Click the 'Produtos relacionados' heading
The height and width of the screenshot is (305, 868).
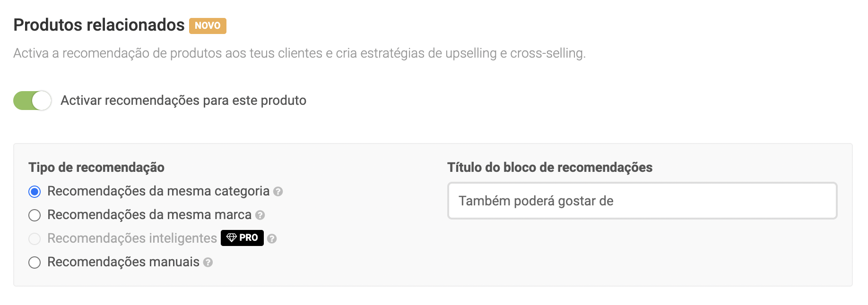(x=99, y=25)
